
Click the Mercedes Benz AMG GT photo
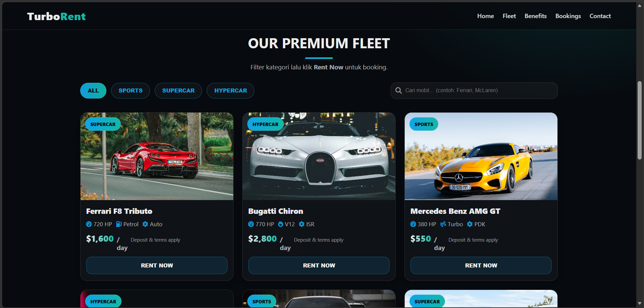click(481, 156)
